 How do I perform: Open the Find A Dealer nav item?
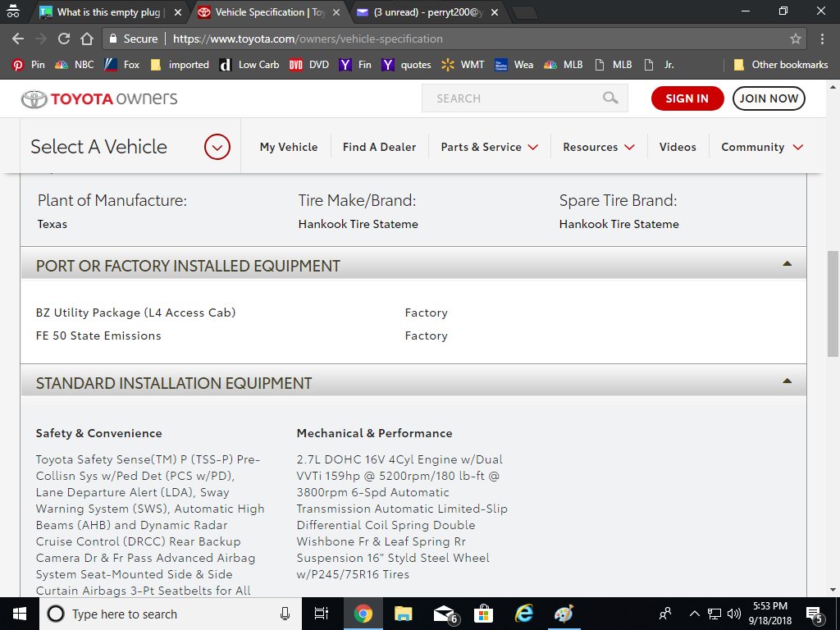pyautogui.click(x=379, y=147)
